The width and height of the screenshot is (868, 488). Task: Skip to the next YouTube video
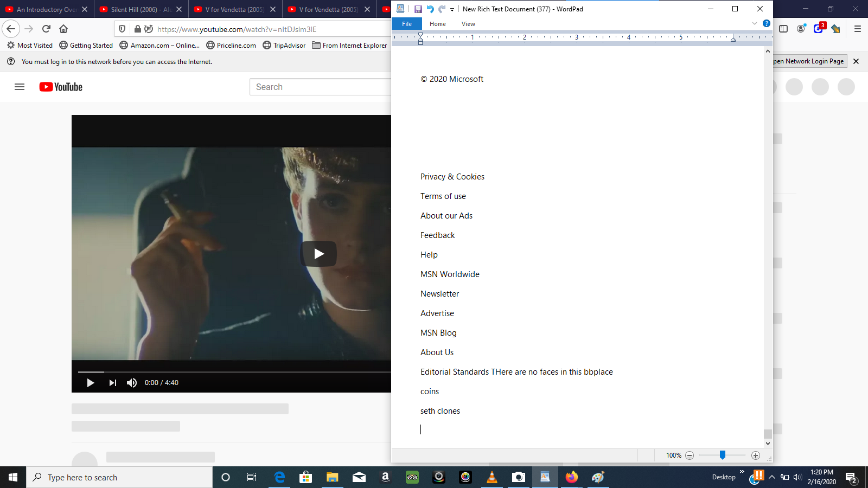tap(112, 383)
